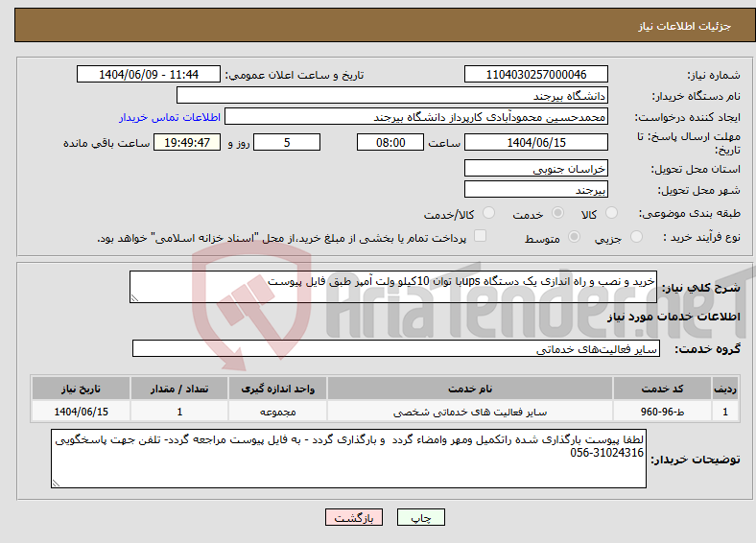Click the need number field 1104030257000046
This screenshot has width=756, height=543.
point(535,74)
